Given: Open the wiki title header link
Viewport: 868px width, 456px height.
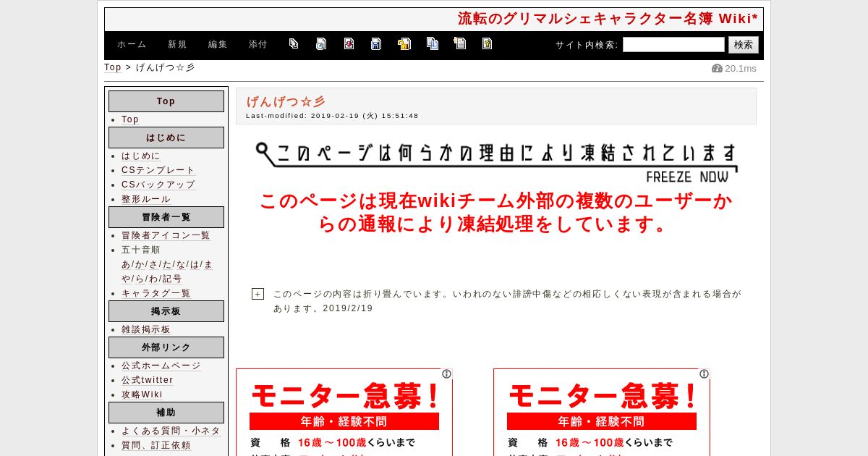Looking at the screenshot, I should (608, 19).
